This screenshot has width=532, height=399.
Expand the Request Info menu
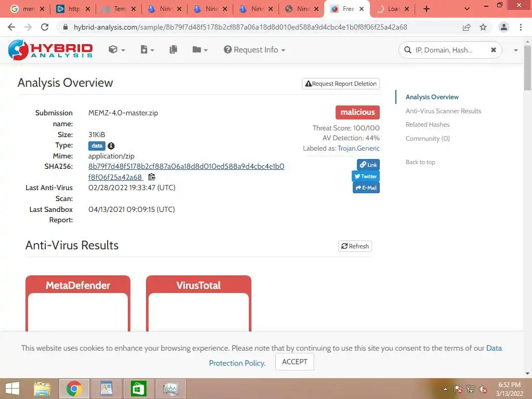254,49
